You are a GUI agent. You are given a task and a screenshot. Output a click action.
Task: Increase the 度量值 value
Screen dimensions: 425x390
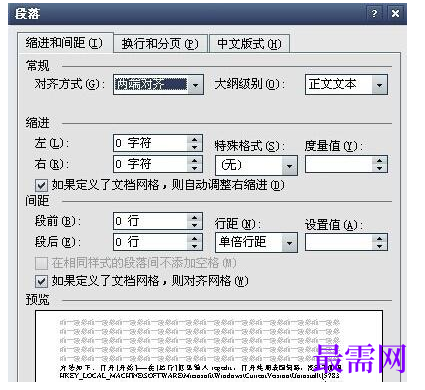point(379,160)
